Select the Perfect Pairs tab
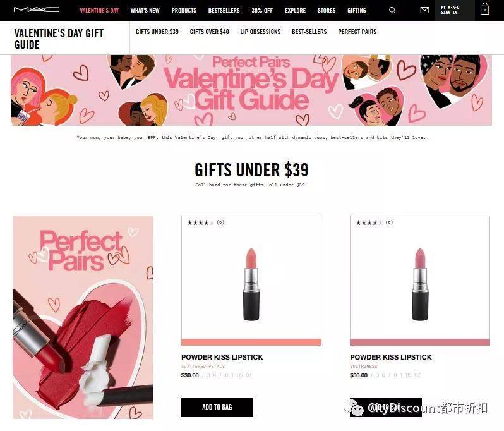The height and width of the screenshot is (431, 504). (357, 32)
